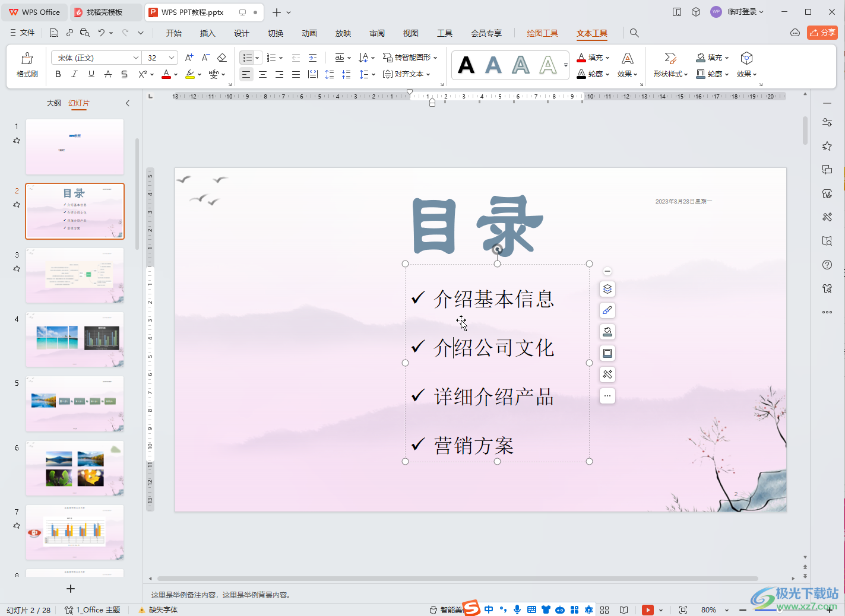This screenshot has width=845, height=616.
Task: Open the text Outline dropdown
Action: [x=593, y=74]
